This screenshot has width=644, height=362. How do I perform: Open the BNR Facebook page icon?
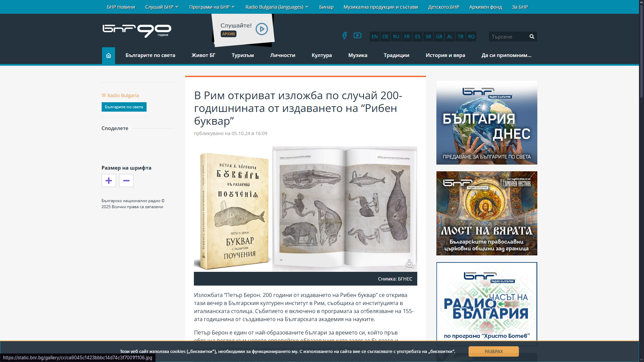pyautogui.click(x=344, y=36)
